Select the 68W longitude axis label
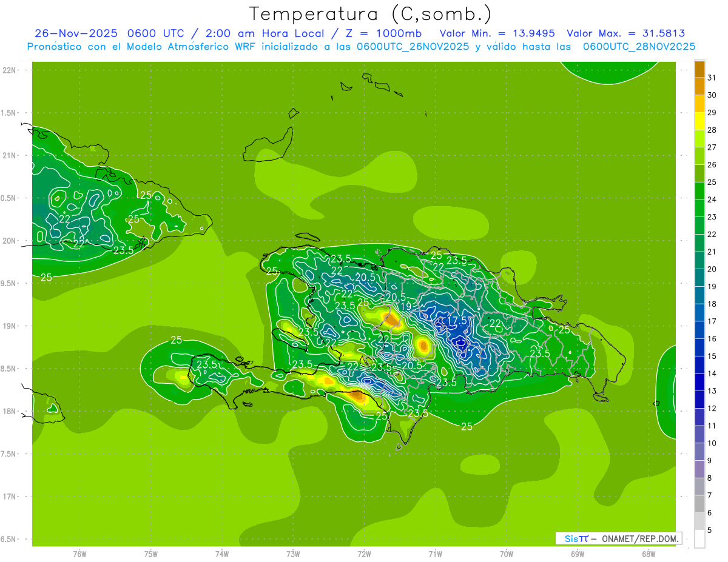 click(x=649, y=554)
